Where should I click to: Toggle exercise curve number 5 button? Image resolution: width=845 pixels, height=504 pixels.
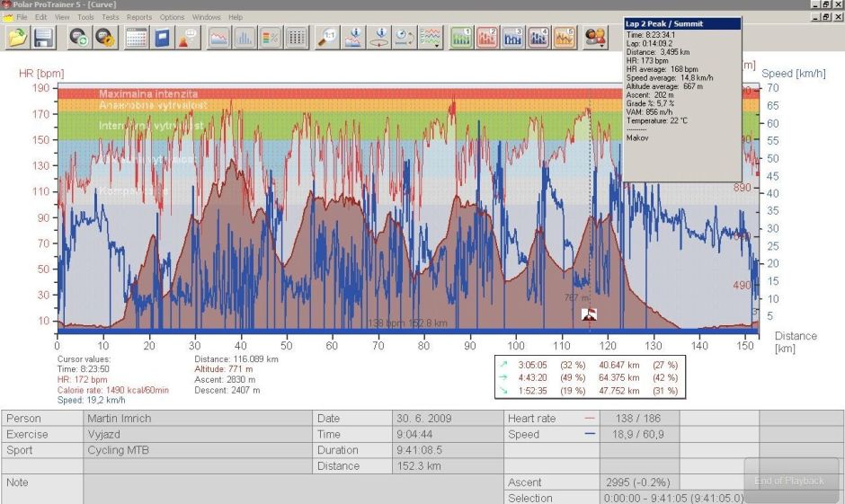click(x=565, y=37)
